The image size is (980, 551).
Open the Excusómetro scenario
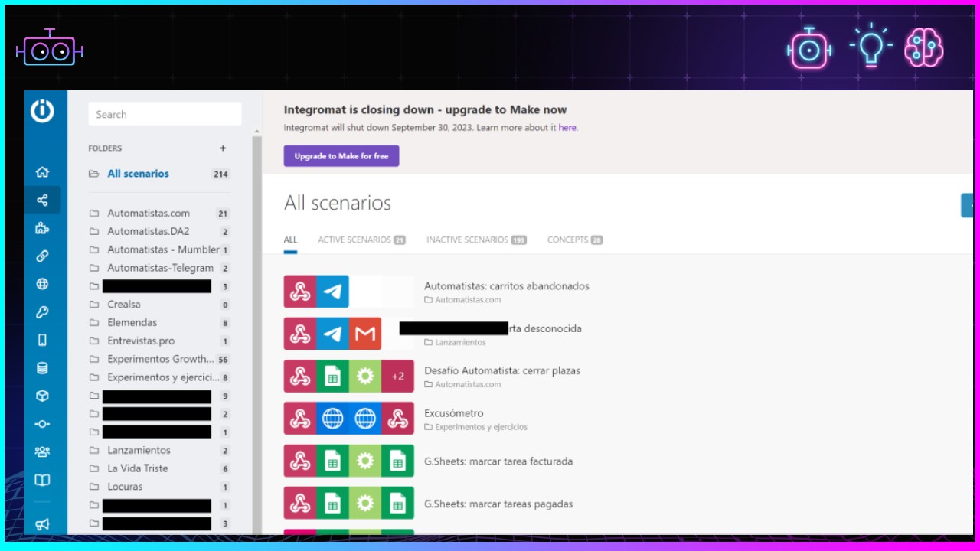pyautogui.click(x=453, y=413)
